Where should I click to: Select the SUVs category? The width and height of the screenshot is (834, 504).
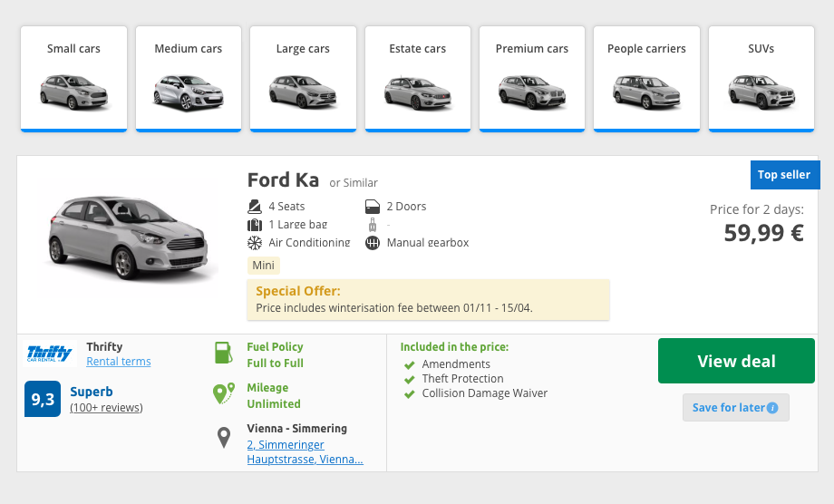761,79
